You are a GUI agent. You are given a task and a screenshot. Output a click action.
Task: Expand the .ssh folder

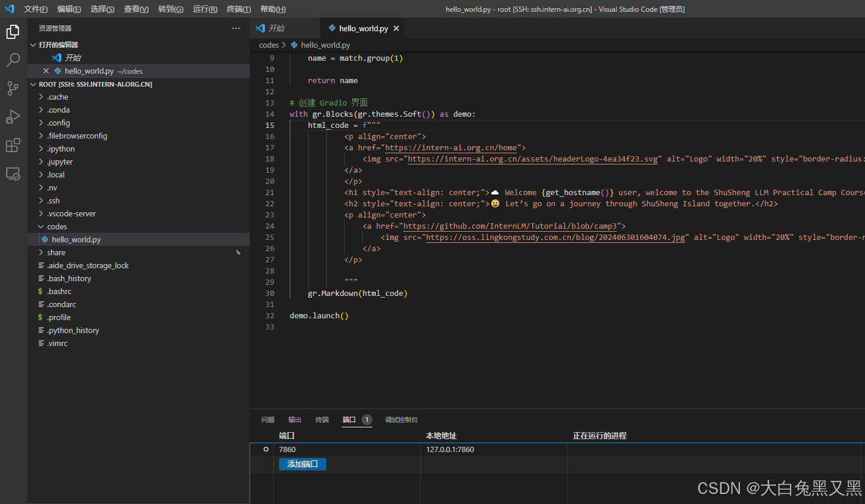(138, 200)
